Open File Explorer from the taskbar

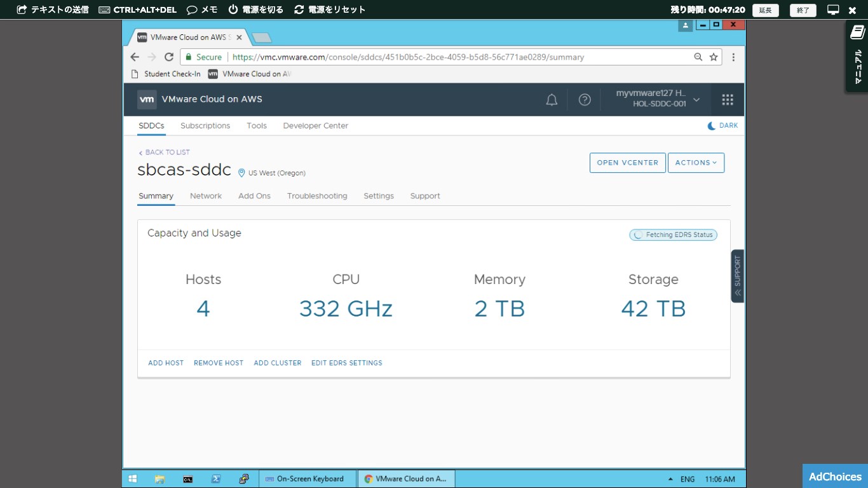coord(160,479)
